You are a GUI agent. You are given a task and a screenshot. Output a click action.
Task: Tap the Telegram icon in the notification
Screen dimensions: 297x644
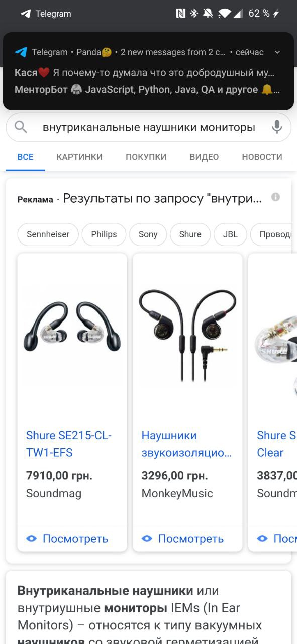(21, 52)
